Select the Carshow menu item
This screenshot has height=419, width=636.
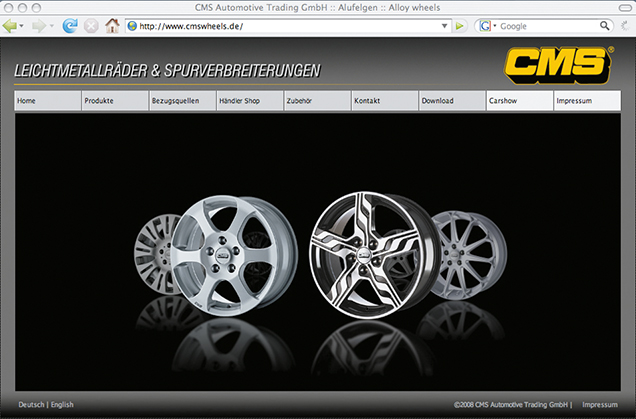coord(503,101)
